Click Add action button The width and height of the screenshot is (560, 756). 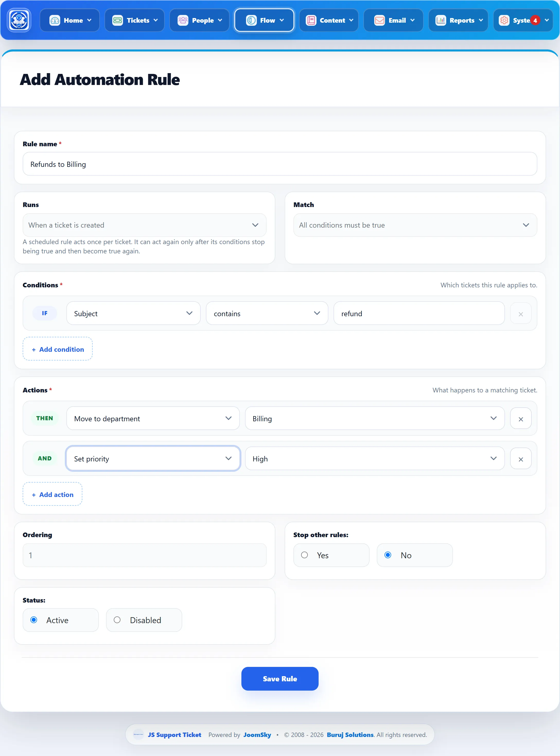pos(52,494)
